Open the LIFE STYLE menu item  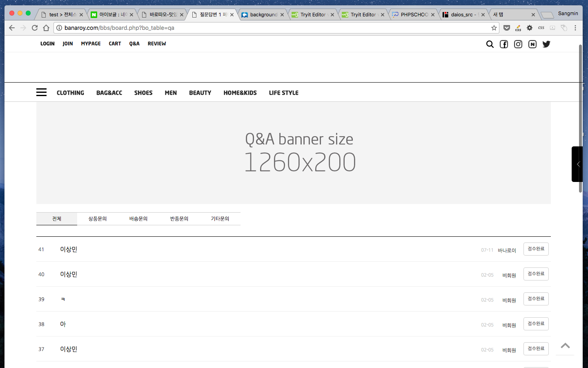pos(283,93)
